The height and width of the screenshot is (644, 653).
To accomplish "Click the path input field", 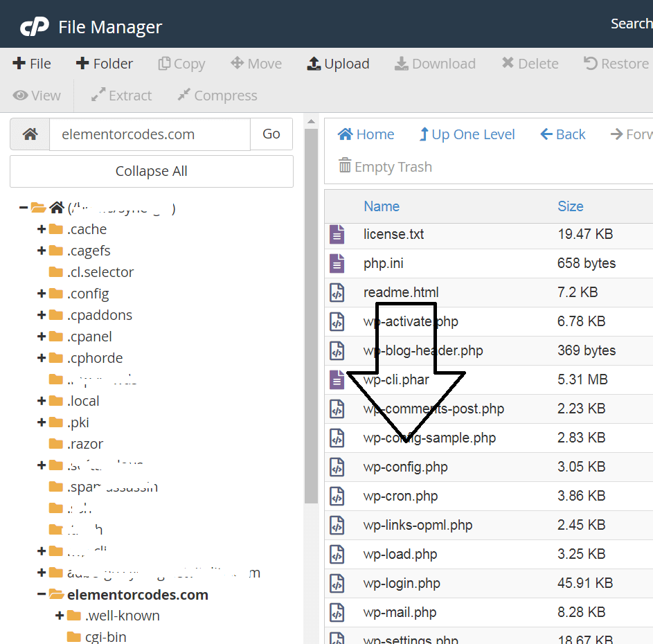I will pos(150,134).
